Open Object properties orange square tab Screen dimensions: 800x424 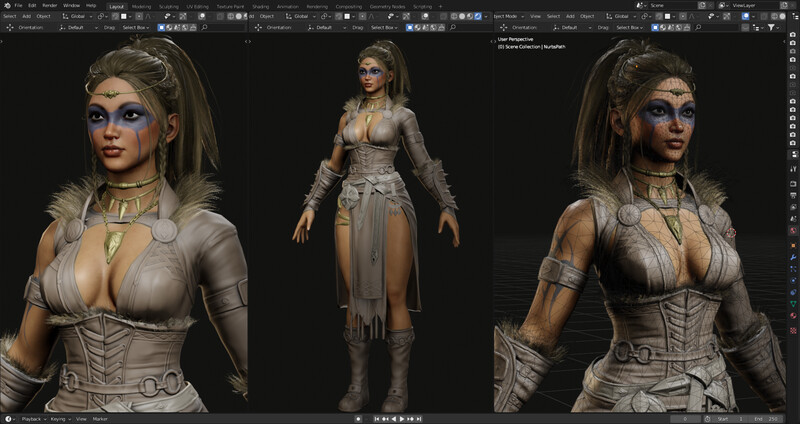(793, 245)
